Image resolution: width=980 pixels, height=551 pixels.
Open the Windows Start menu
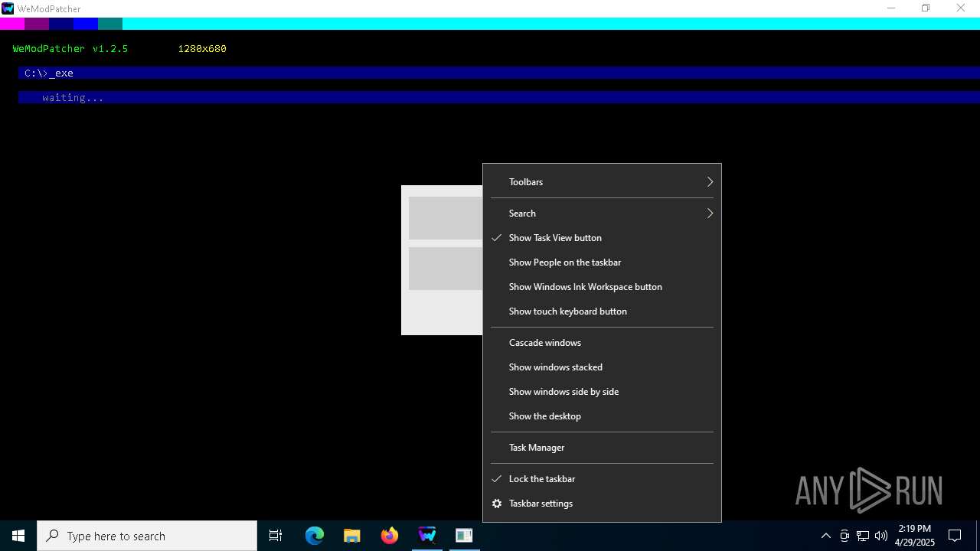18,536
